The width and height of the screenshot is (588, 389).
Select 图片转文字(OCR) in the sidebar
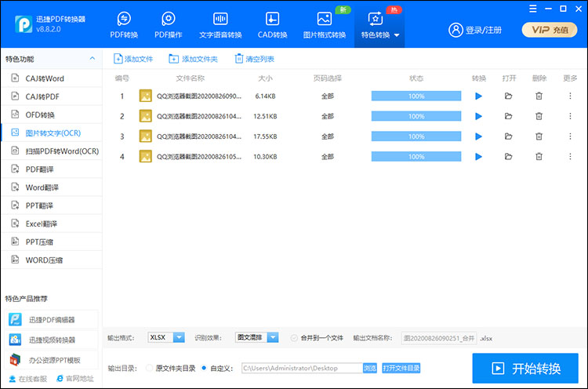52,133
